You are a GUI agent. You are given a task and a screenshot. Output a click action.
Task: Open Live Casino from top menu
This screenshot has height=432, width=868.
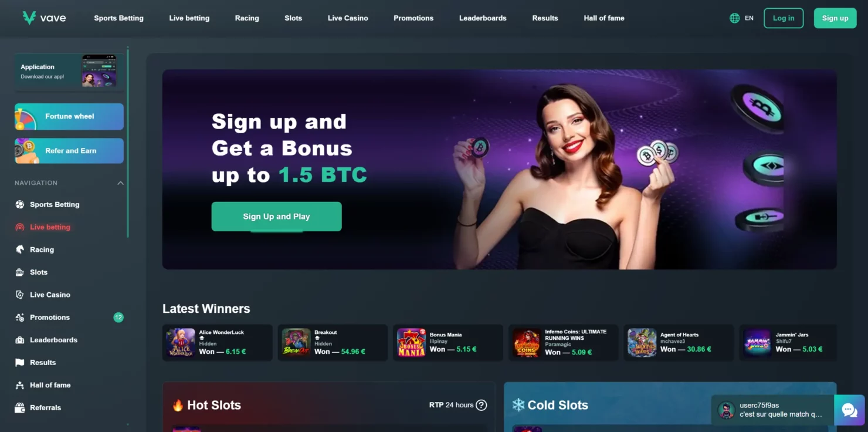[x=348, y=18]
